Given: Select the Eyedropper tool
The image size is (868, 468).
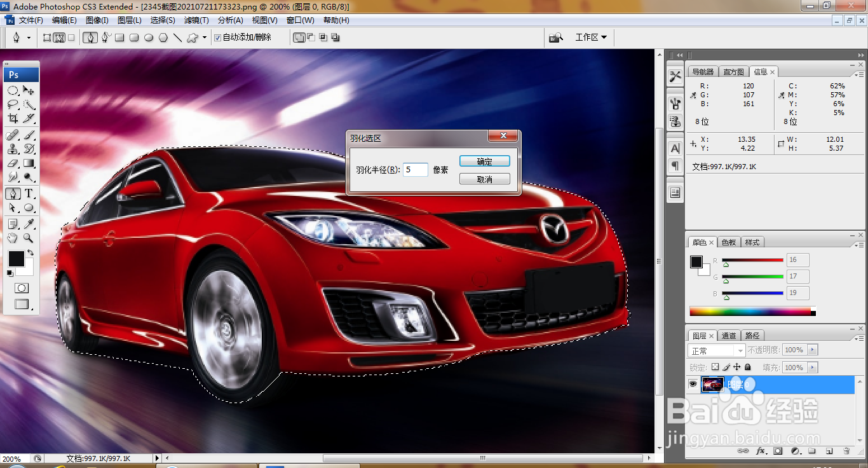Looking at the screenshot, I should [29, 224].
